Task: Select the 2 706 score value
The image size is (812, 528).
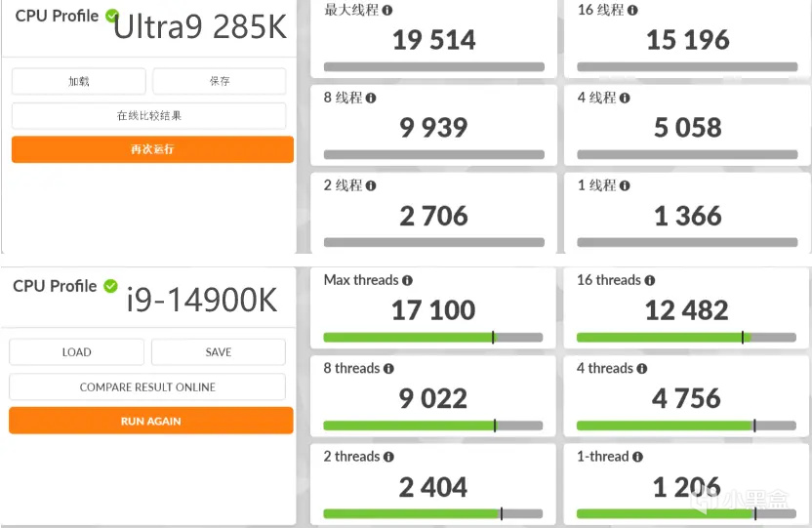Action: tap(433, 216)
